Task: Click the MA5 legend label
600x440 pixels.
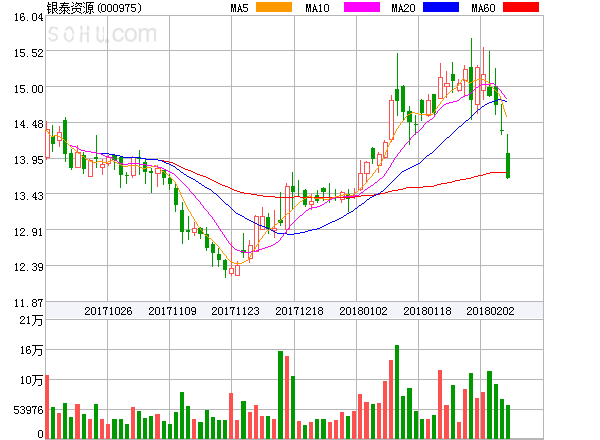Action: [239, 8]
